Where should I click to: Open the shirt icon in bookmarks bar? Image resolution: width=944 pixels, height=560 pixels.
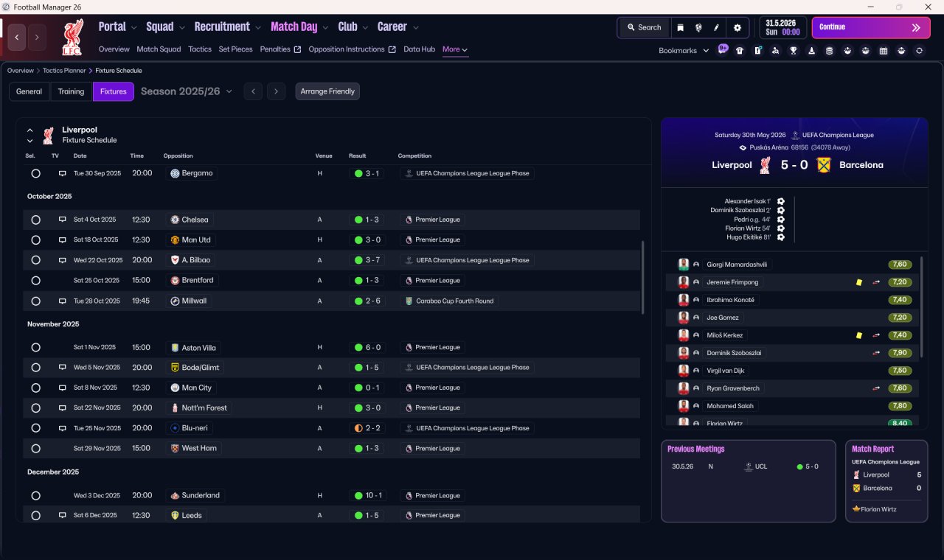point(740,51)
